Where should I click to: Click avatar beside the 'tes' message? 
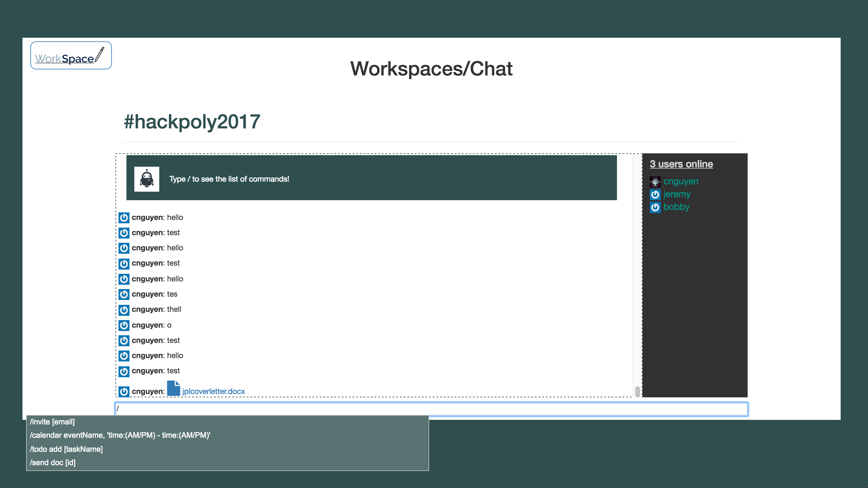124,295
